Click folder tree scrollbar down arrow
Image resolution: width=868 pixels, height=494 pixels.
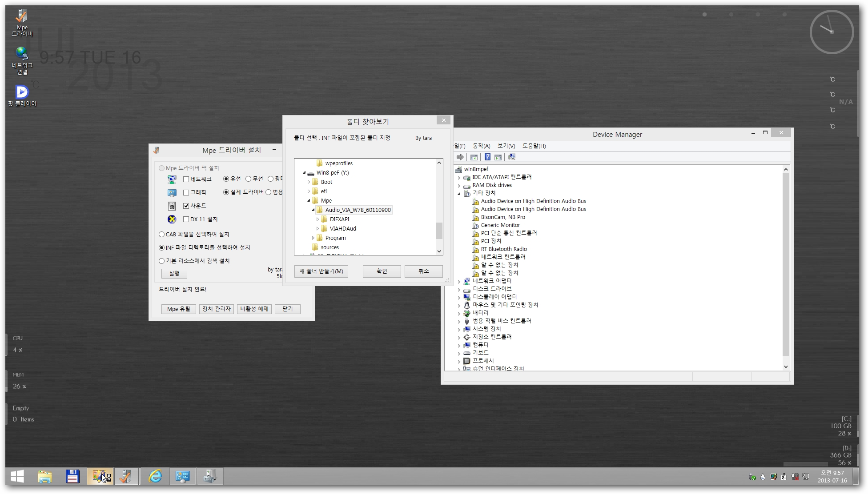439,251
